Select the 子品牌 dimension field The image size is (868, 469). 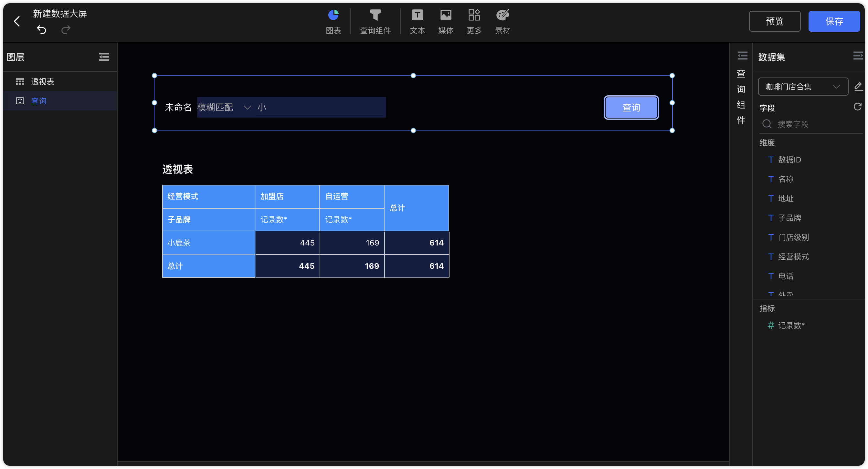point(789,218)
